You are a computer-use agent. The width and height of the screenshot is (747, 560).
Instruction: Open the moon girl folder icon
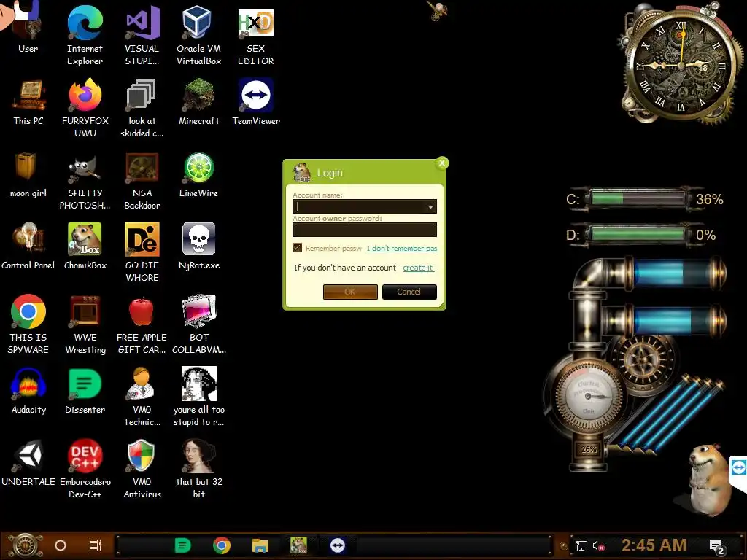click(28, 174)
